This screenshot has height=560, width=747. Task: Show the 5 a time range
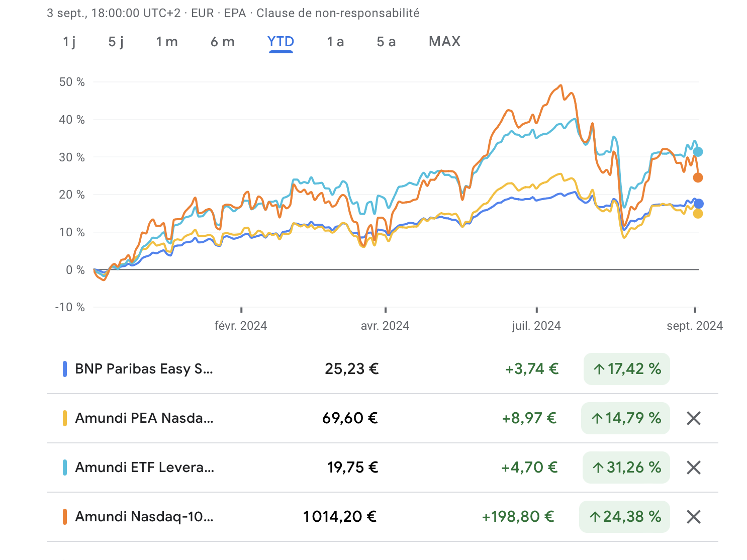tap(386, 42)
